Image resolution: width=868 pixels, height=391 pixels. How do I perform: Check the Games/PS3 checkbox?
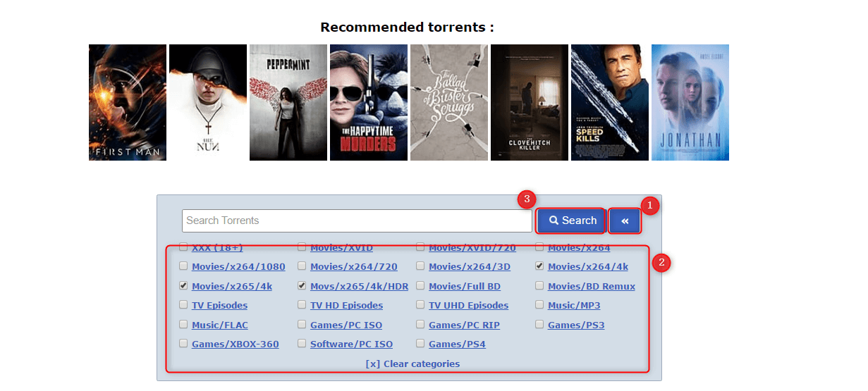(x=539, y=325)
